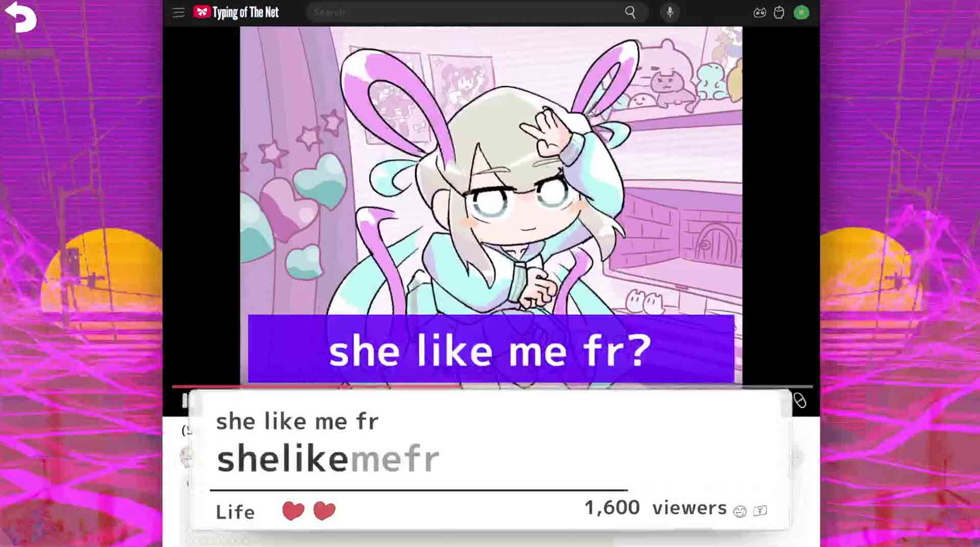Click the pause control under the video
This screenshot has width=980, height=547.
tap(185, 401)
